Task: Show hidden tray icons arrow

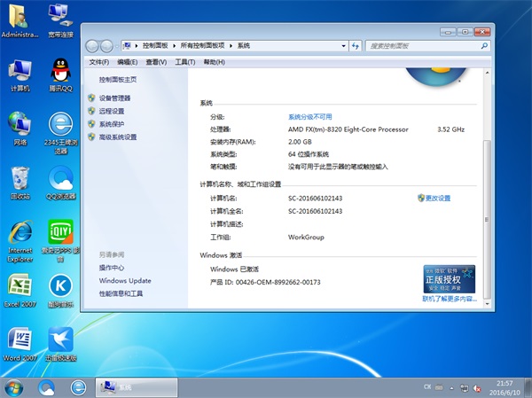Action: (451, 388)
